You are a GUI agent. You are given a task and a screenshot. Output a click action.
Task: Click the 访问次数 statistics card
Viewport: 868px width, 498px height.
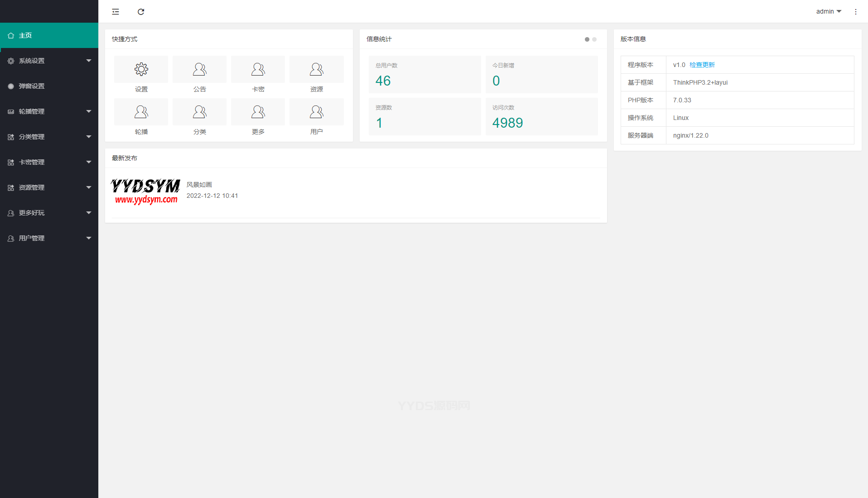click(x=541, y=117)
